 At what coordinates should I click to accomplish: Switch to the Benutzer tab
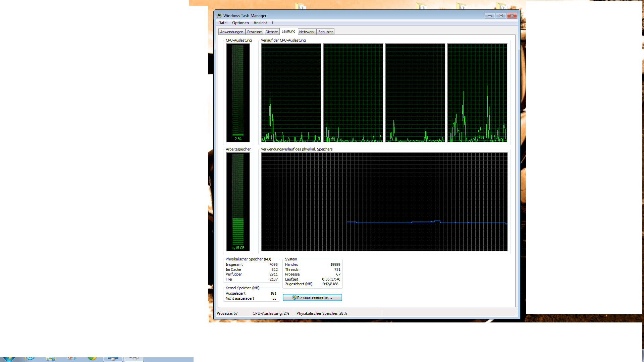325,32
